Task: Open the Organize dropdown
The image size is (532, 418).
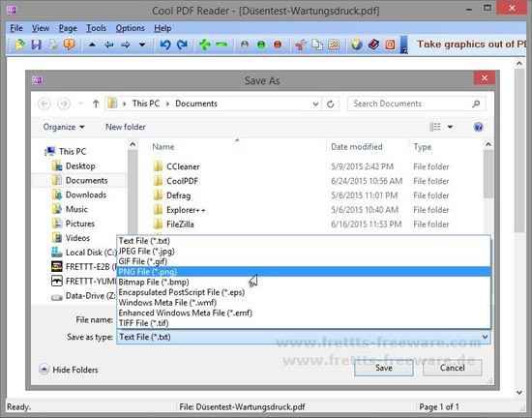Action: click(x=64, y=127)
